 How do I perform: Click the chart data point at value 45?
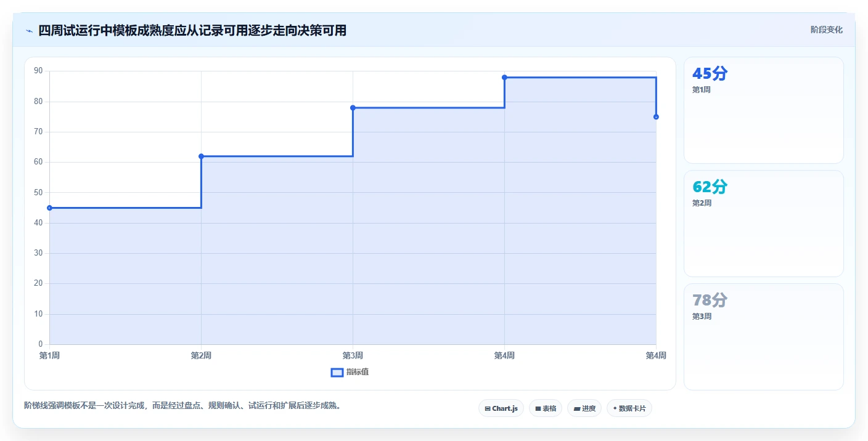click(49, 208)
